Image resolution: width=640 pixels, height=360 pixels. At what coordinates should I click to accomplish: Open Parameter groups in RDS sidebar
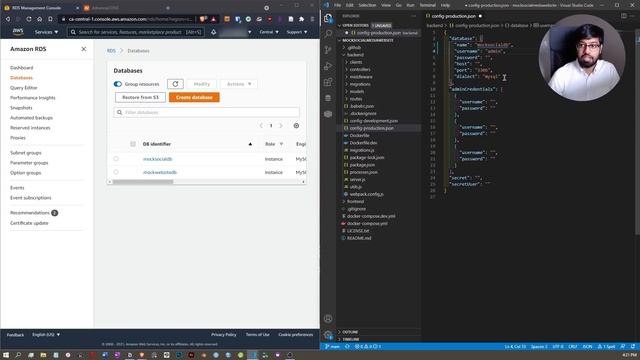(29, 163)
